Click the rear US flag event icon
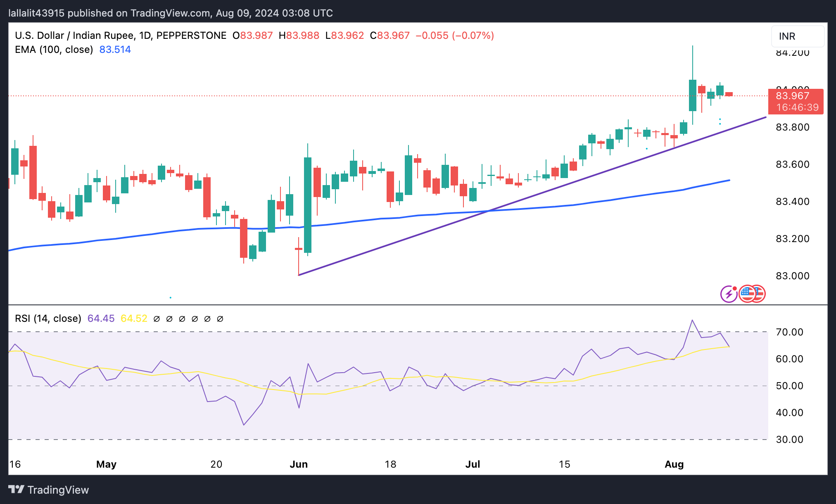This screenshot has width=836, height=504. (761, 294)
